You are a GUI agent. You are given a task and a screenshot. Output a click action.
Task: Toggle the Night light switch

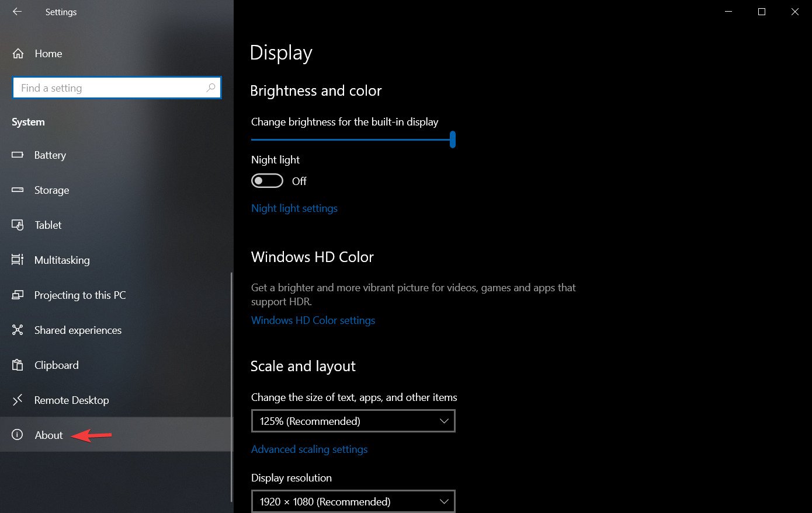pyautogui.click(x=267, y=181)
